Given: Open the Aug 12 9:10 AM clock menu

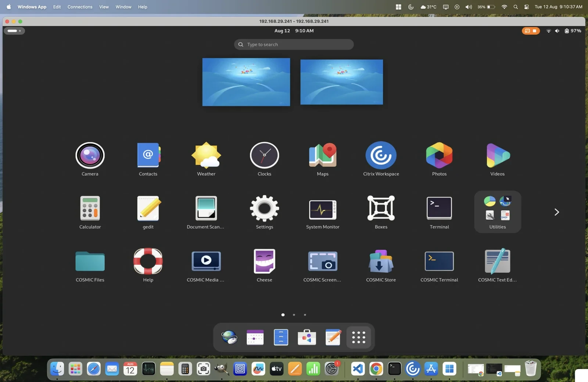Looking at the screenshot, I should (x=294, y=31).
